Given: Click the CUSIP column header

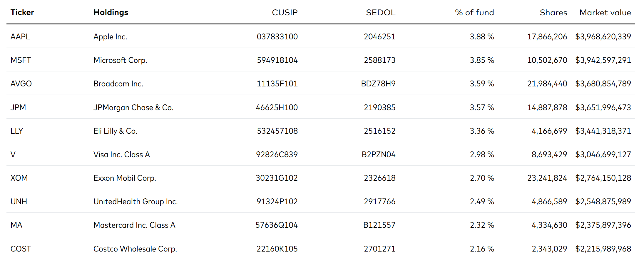Looking at the screenshot, I should [285, 12].
